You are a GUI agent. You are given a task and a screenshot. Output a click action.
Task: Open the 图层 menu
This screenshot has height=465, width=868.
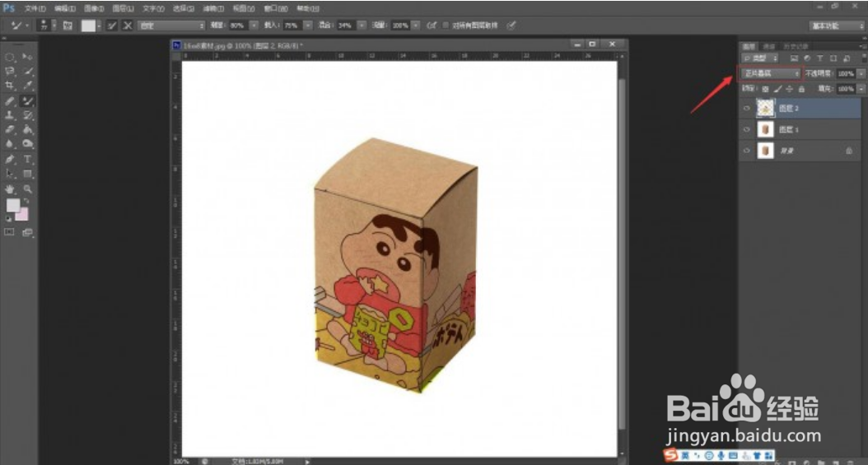coord(123,8)
